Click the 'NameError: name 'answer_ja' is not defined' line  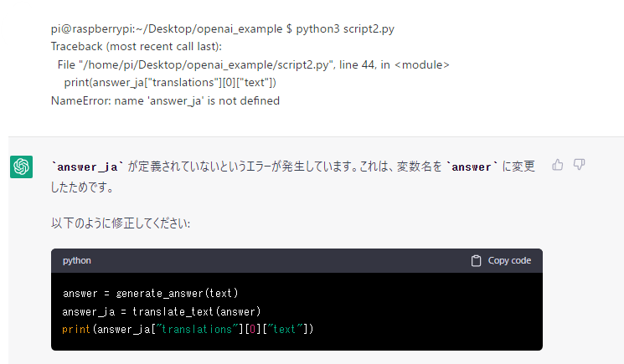(165, 101)
